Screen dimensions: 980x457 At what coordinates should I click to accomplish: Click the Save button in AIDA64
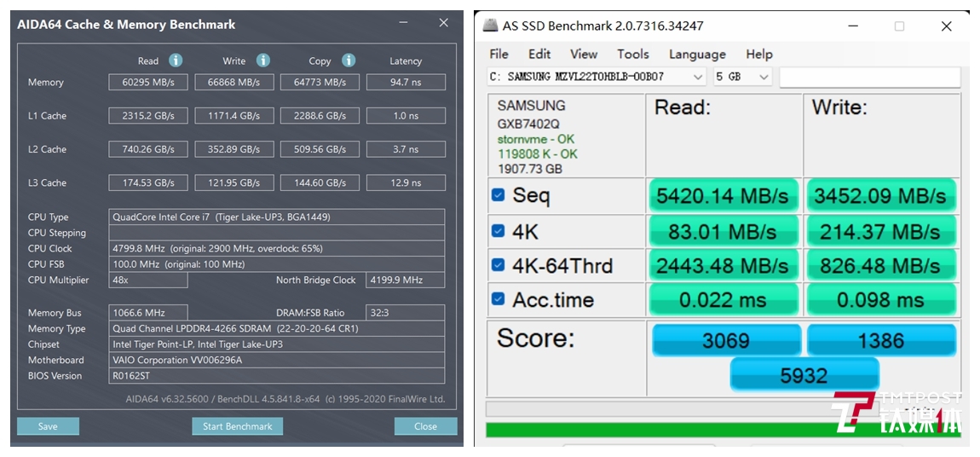[x=48, y=426]
